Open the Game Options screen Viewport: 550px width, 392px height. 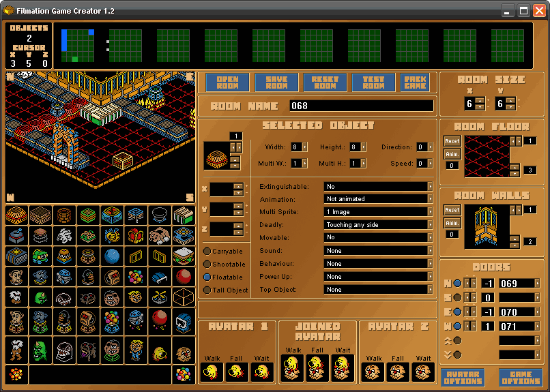point(521,377)
